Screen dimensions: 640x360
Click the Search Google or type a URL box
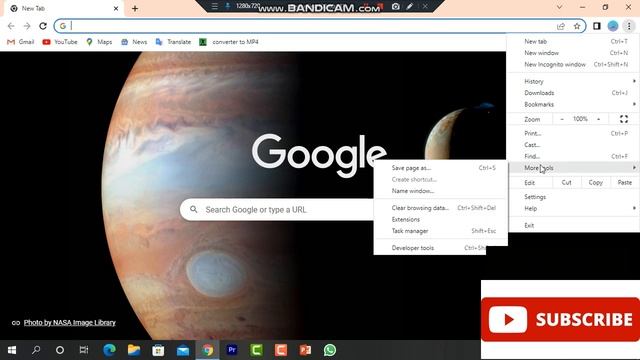click(278, 210)
